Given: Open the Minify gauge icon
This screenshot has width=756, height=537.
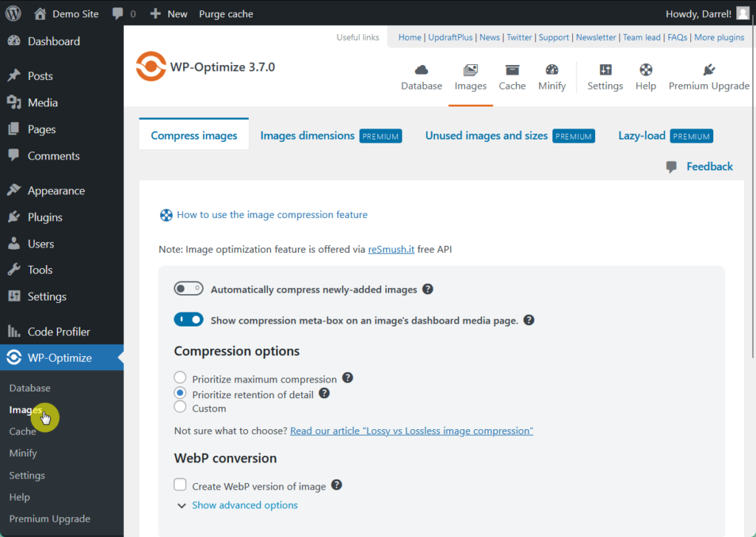Looking at the screenshot, I should (551, 70).
